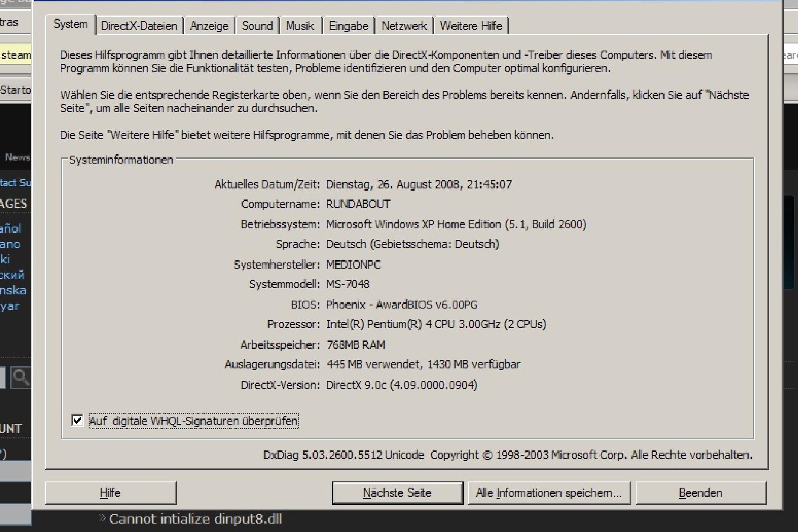The width and height of the screenshot is (798, 532).
Task: Pick the Magyar language link
Action: click(10, 306)
